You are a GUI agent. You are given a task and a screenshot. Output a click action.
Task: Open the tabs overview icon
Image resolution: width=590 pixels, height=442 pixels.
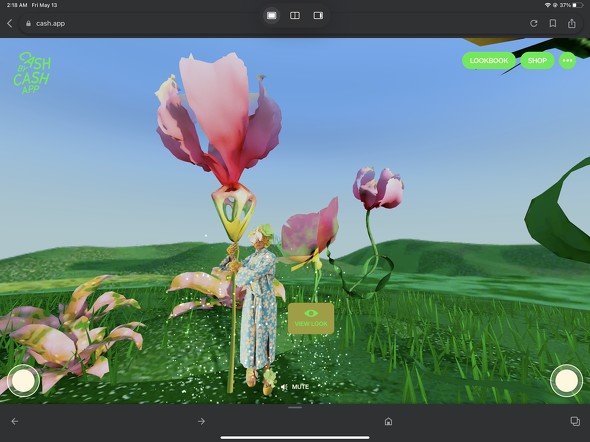point(575,421)
